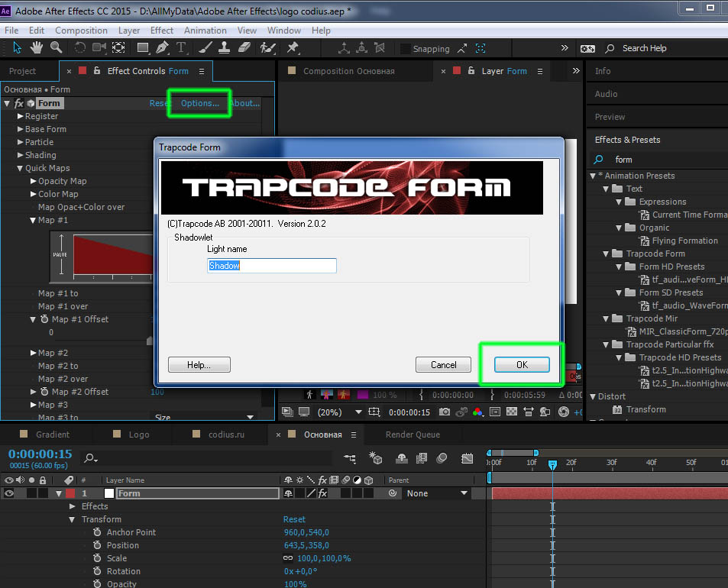Open the Effect menu

(162, 31)
